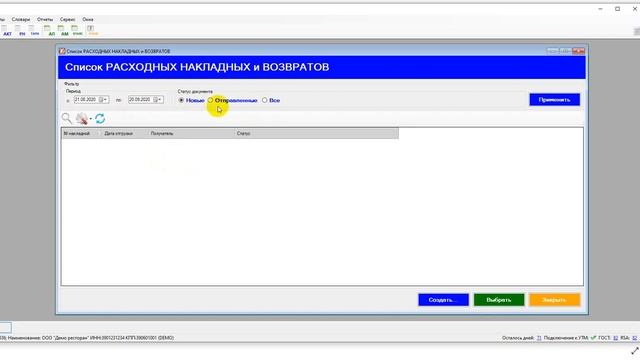Click the clear-search magnifier icon

point(82,118)
